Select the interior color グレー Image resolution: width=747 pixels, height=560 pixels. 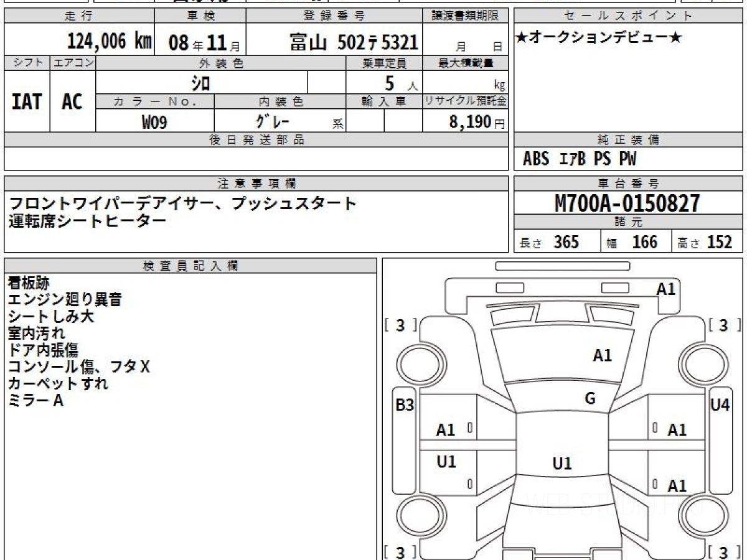point(272,121)
